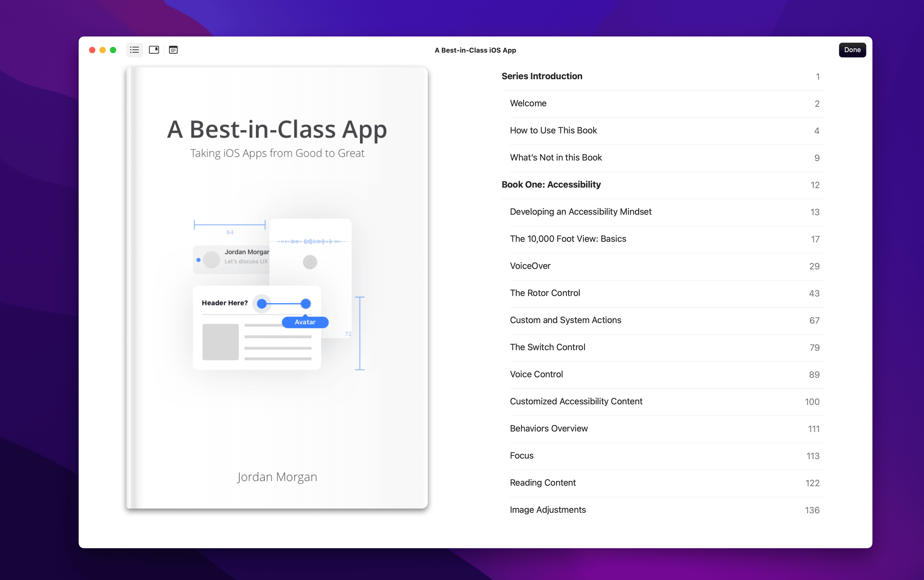
Task: Click the red close window button
Action: point(92,50)
